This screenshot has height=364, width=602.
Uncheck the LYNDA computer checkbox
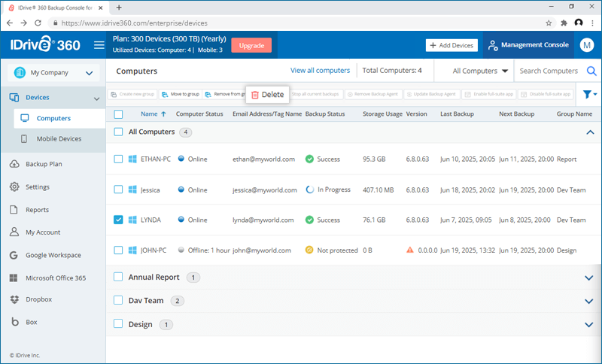[118, 220]
